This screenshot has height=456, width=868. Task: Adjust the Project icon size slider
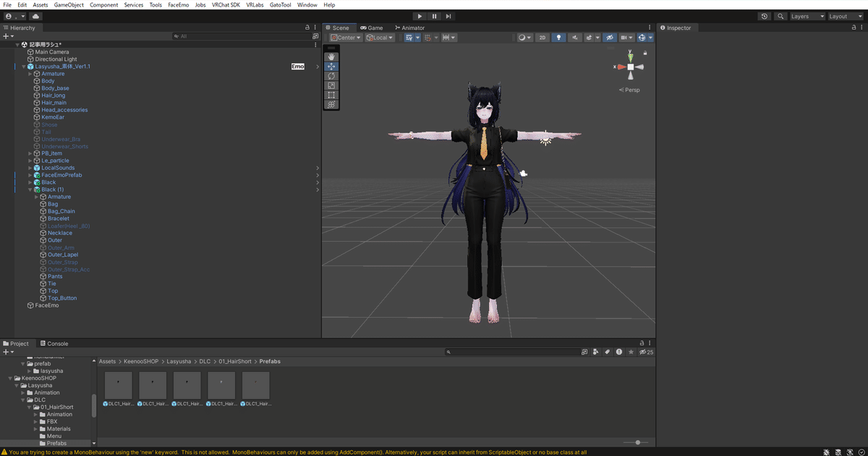637,442
